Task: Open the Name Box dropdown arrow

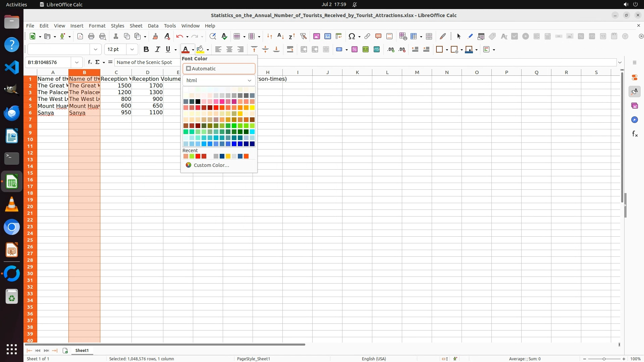Action: click(x=77, y=62)
